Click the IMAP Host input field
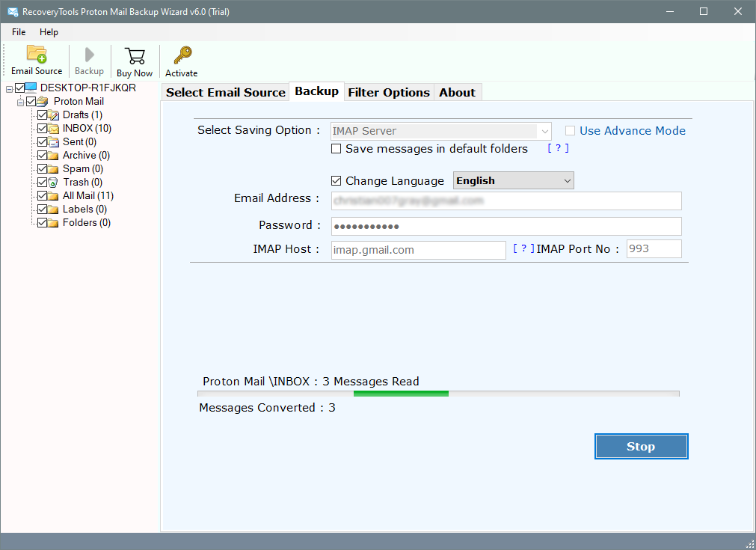The height and width of the screenshot is (550, 756). coord(419,250)
